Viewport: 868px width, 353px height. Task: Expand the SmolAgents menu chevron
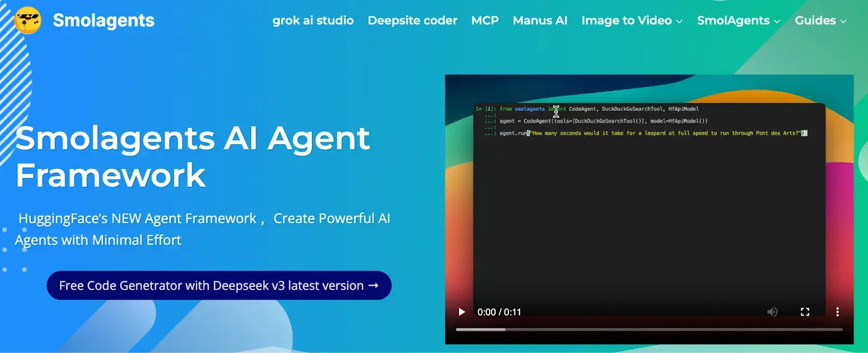coord(777,21)
